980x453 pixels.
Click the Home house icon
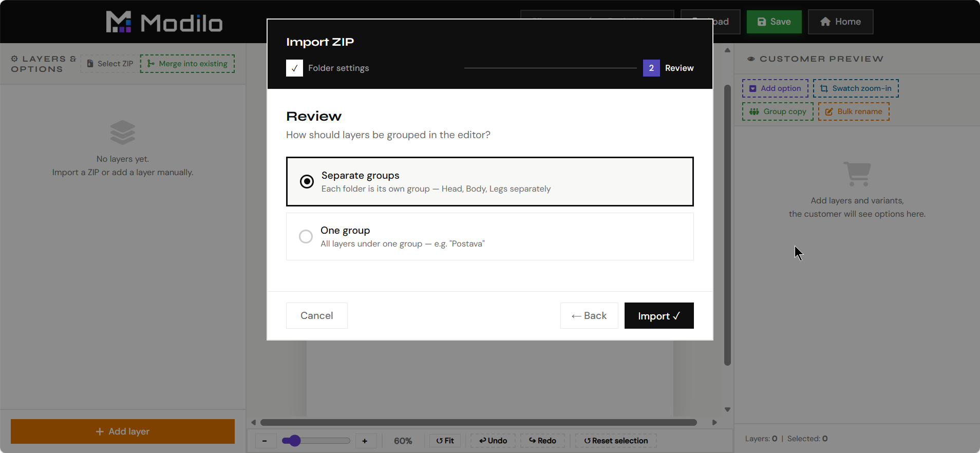pyautogui.click(x=825, y=22)
